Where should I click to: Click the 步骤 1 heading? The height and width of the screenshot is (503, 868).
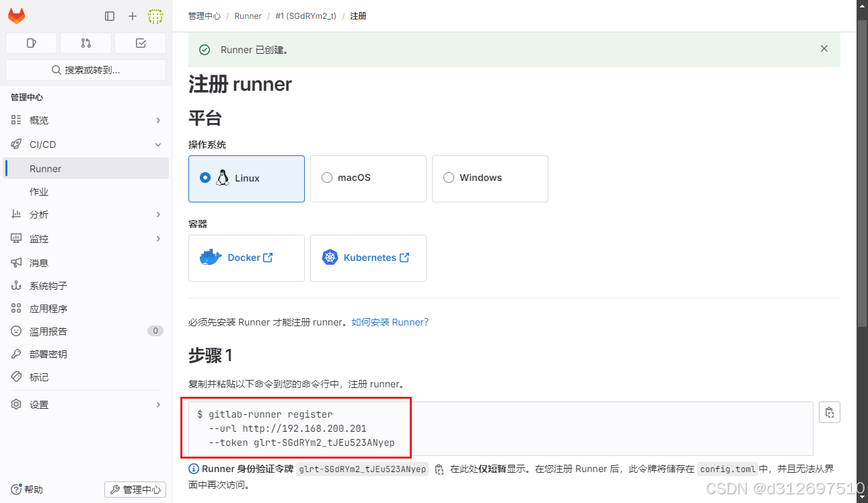point(211,356)
